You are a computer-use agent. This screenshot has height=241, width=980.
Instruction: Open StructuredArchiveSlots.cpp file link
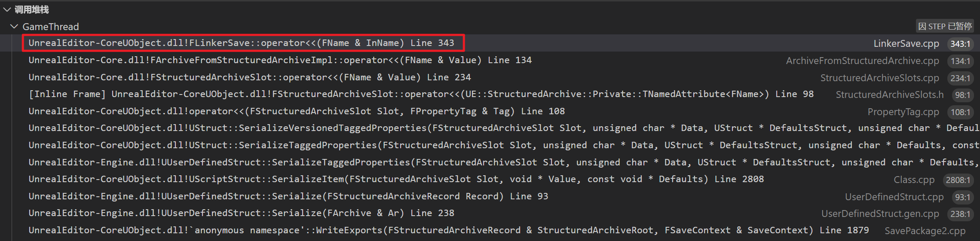pyautogui.click(x=879, y=78)
